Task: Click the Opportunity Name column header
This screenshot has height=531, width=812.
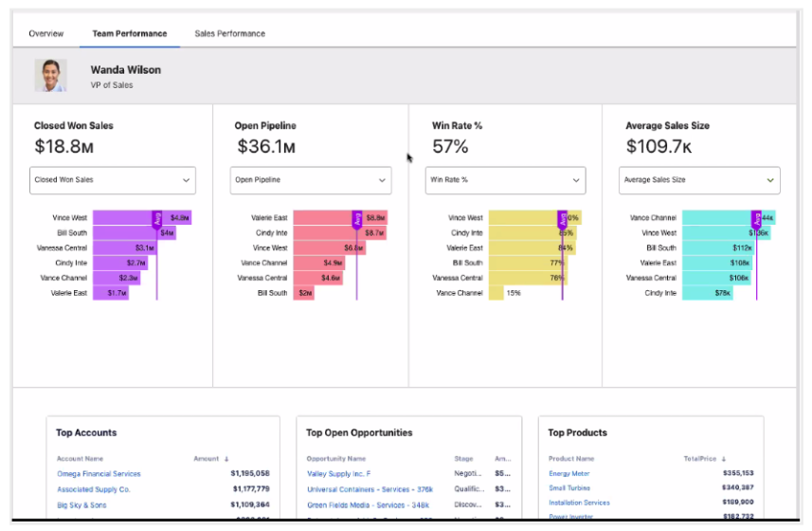Action: click(x=336, y=459)
